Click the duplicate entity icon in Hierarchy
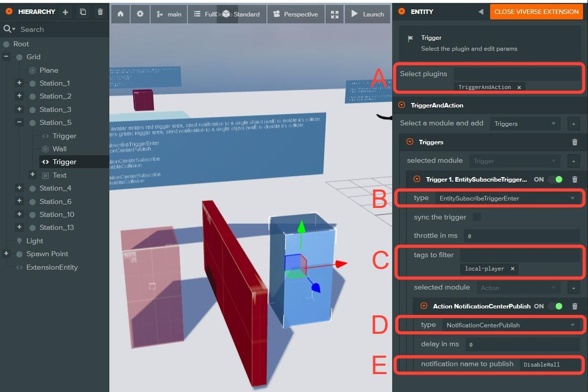The image size is (588, 392). [x=83, y=12]
